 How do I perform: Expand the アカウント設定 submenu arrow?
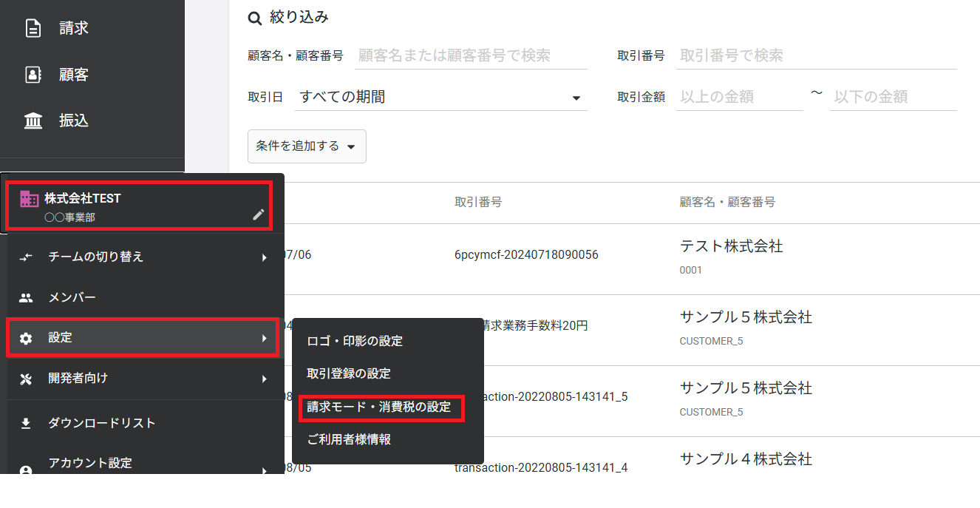[264, 470]
